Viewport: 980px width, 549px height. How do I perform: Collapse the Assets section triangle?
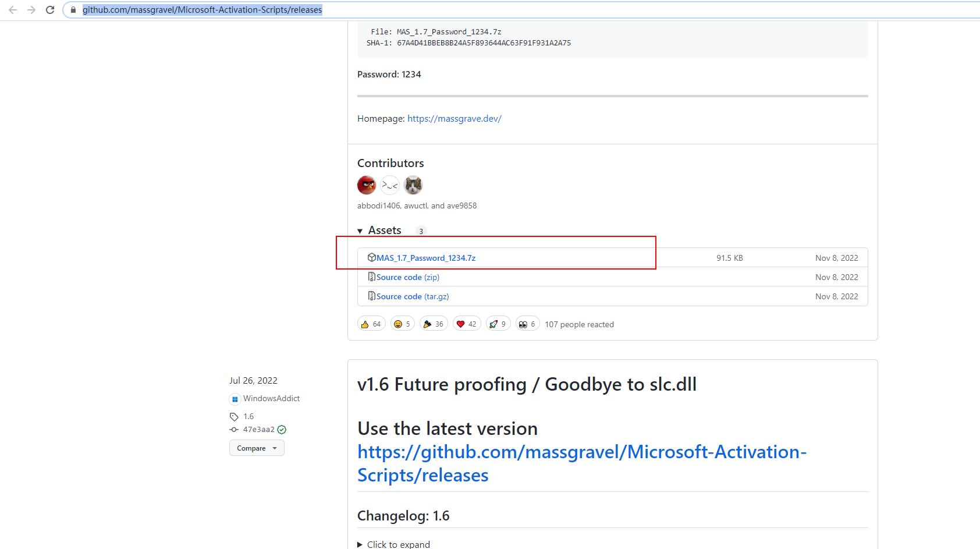tap(360, 231)
